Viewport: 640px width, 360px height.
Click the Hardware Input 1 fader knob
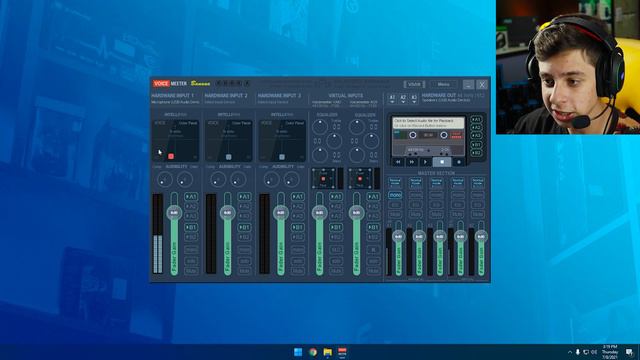pyautogui.click(x=174, y=213)
